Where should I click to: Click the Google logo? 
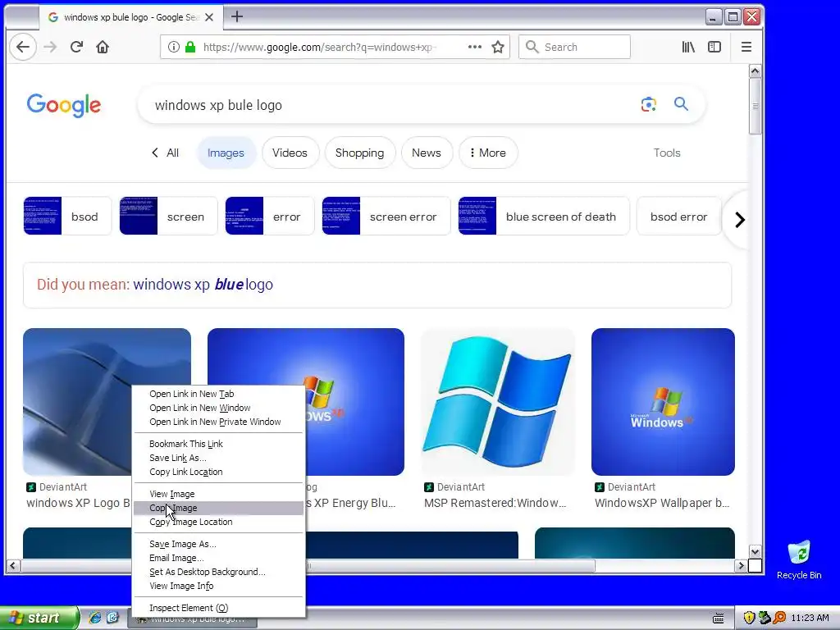pos(64,105)
